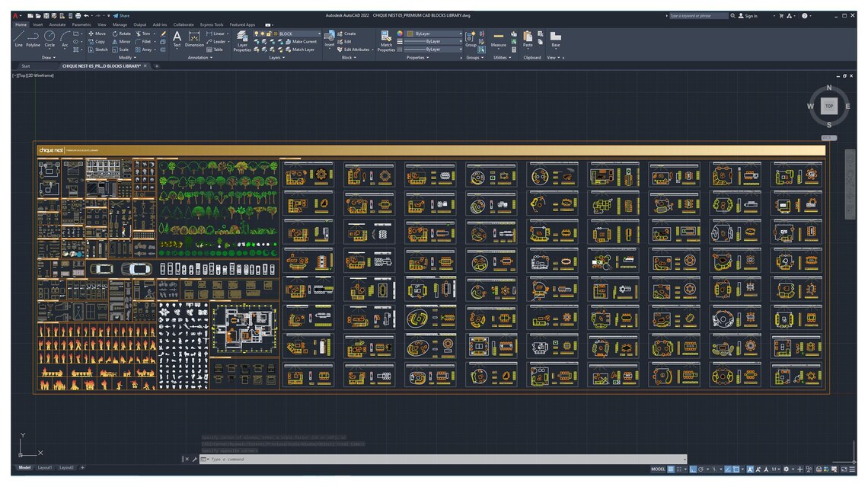Image resolution: width=868 pixels, height=487 pixels.
Task: Toggle Grid display in the status bar
Action: coord(670,468)
